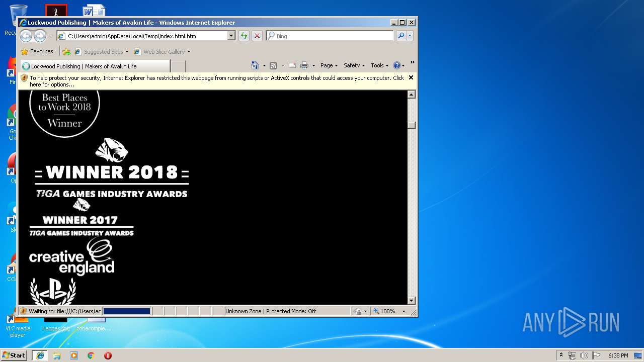The height and width of the screenshot is (362, 644).
Task: Select the iraqgas.jpg desktop file
Action: pyautogui.click(x=55, y=324)
